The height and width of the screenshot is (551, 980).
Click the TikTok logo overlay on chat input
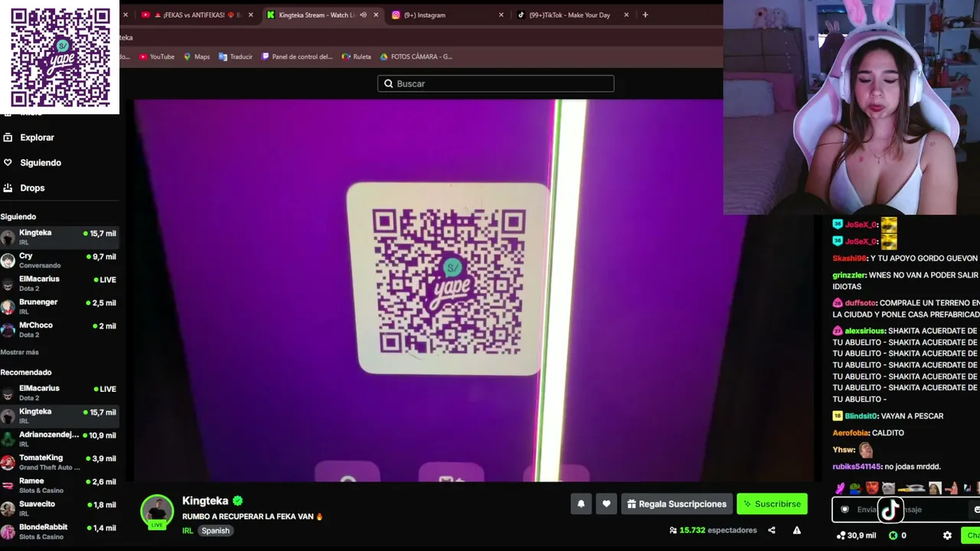click(x=890, y=510)
